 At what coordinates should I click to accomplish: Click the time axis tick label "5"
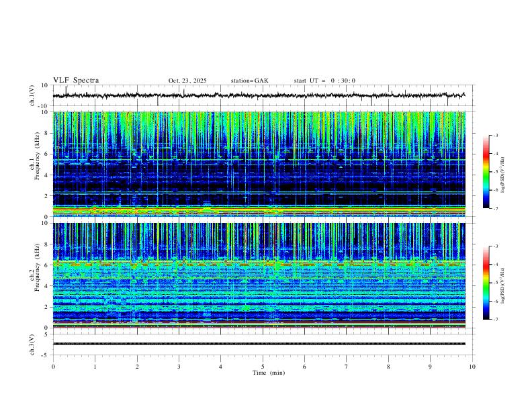[263, 367]
